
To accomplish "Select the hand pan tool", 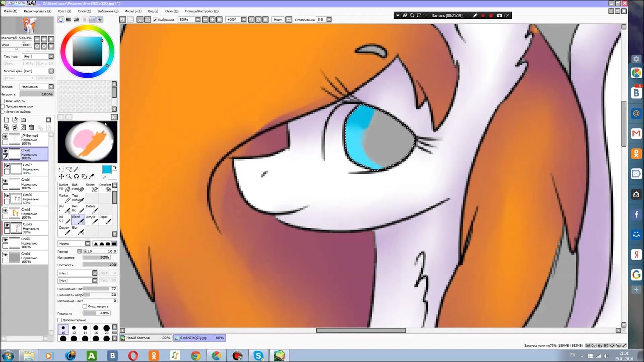I will (84, 176).
